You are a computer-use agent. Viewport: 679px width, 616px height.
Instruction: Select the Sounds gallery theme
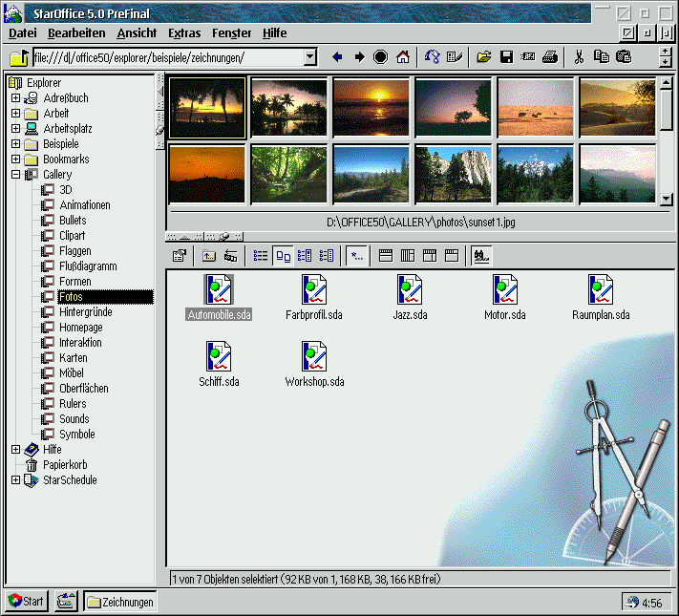tap(74, 419)
